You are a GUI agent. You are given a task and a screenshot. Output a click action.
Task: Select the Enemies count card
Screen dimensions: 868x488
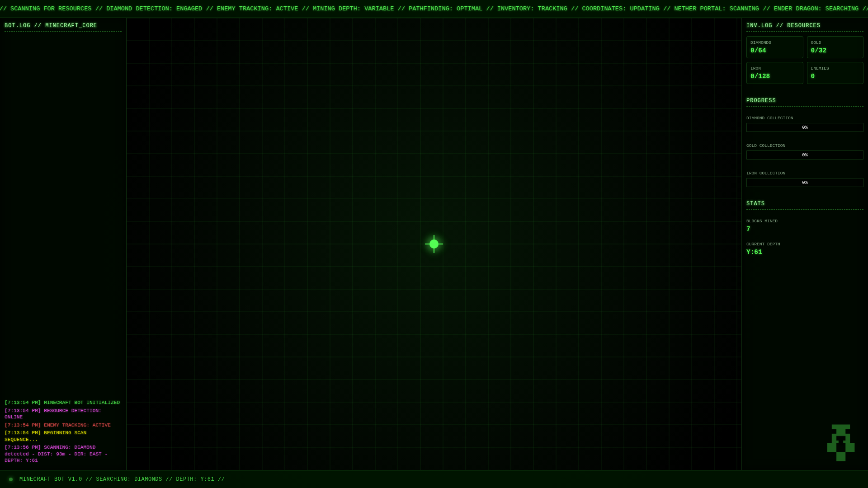coord(835,73)
